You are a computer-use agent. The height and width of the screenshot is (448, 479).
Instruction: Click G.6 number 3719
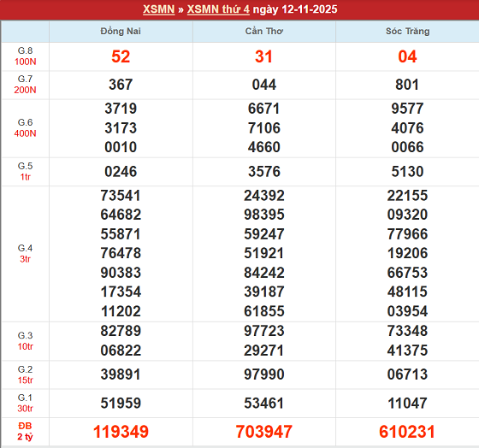pos(121,109)
